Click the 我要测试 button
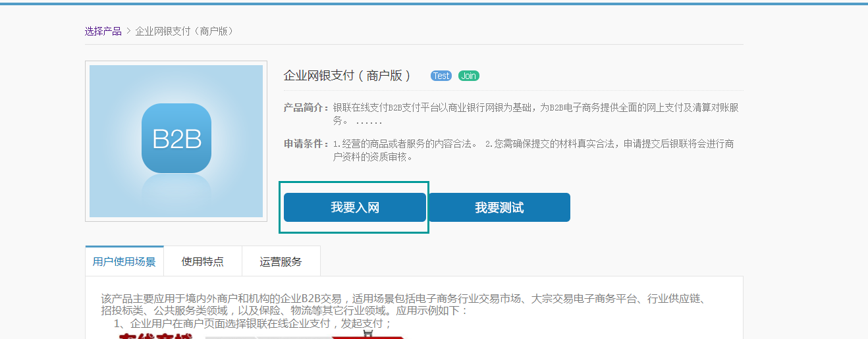This screenshot has width=868, height=339. point(499,207)
